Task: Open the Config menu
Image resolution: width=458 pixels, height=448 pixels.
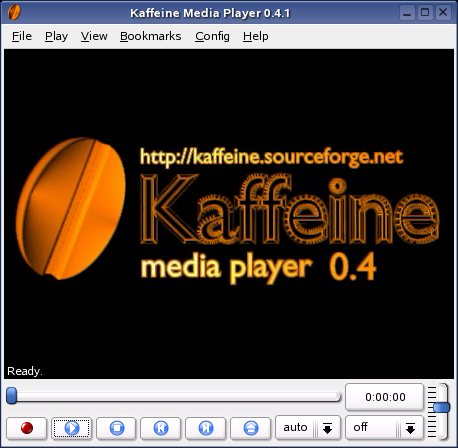Action: tap(212, 36)
